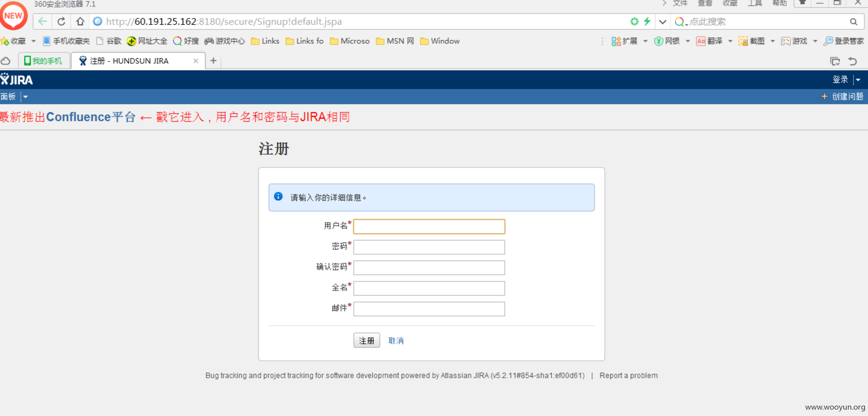Expand the 网银 dropdown arrow

(688, 41)
